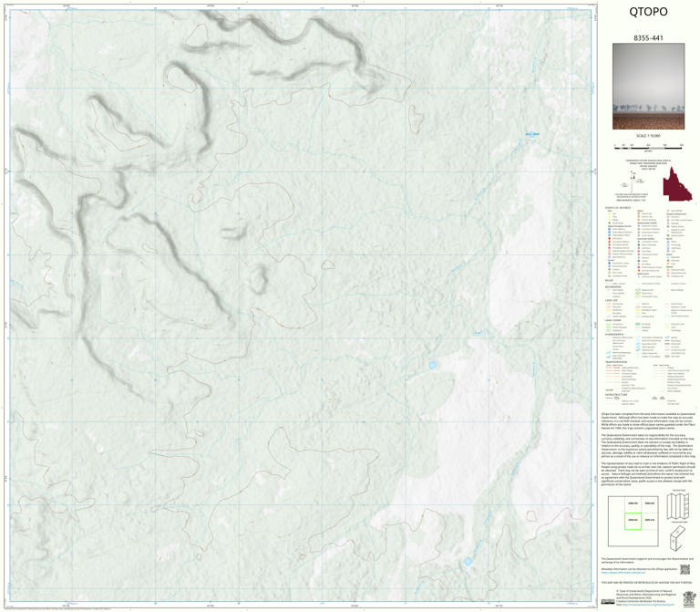This screenshot has height=612, width=700.
Task: Click the small blue dam in the lower map area
Action: pos(468,562)
